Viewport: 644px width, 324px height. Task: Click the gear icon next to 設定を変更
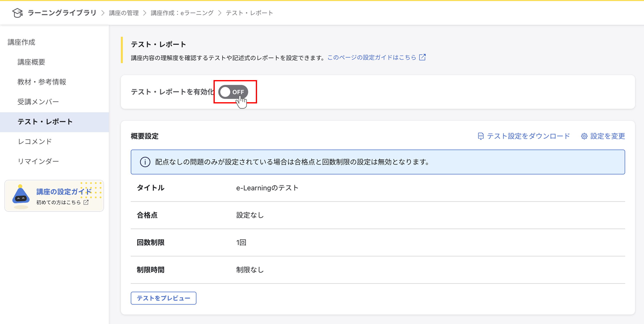(x=584, y=136)
